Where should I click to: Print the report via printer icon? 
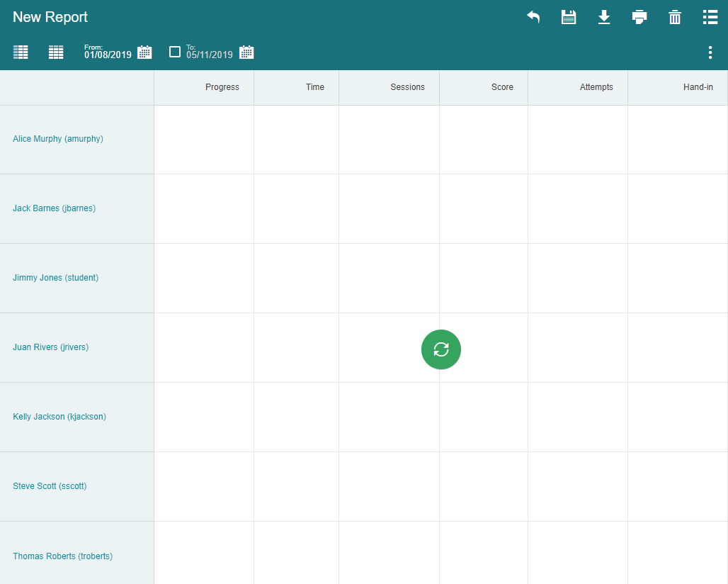[639, 17]
